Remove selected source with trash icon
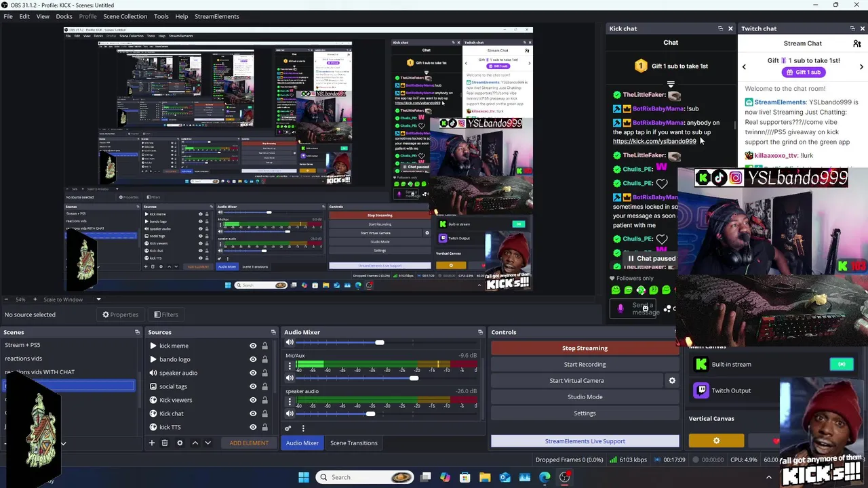Image resolution: width=868 pixels, height=488 pixels. pos(165,443)
